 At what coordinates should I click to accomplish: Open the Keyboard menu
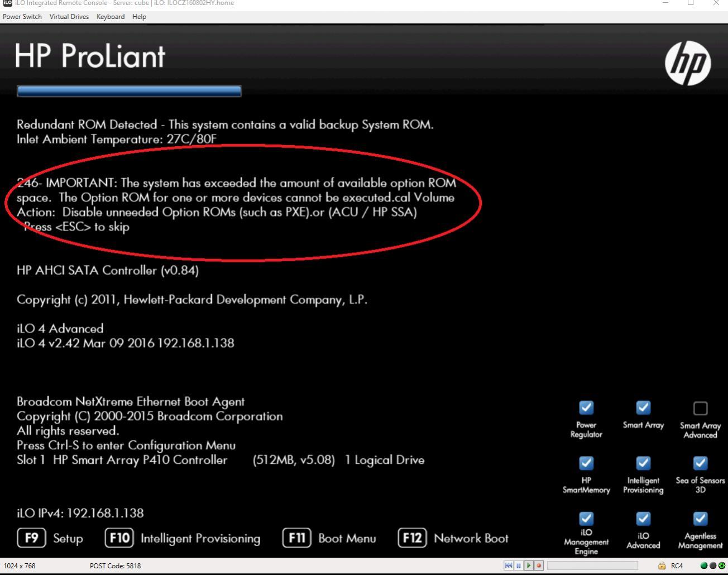111,17
